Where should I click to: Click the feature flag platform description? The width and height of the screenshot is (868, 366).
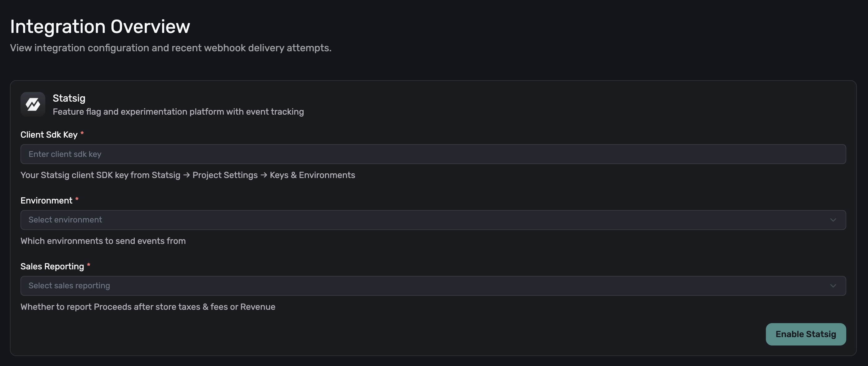pyautogui.click(x=178, y=112)
